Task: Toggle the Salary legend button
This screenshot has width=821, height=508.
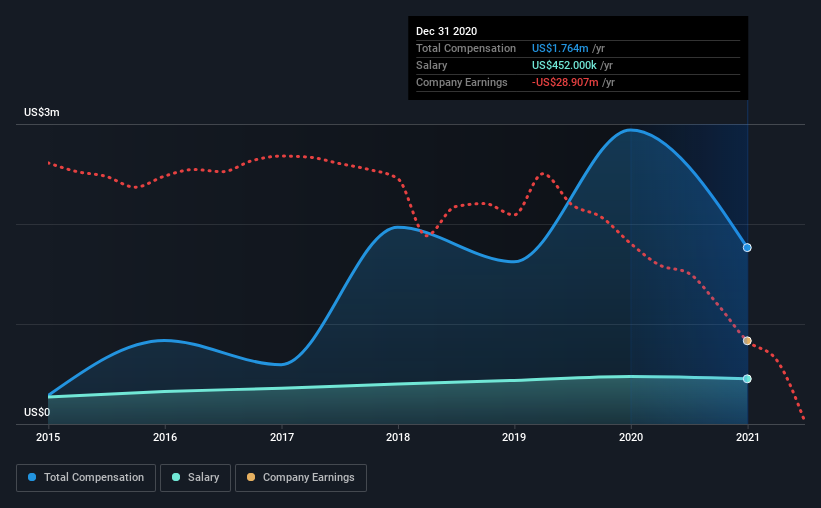Action: (195, 478)
